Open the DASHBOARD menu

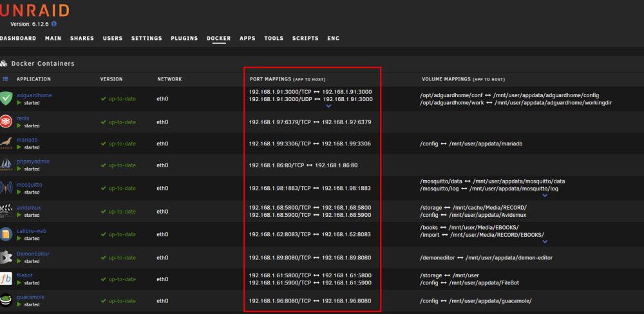[x=17, y=38]
